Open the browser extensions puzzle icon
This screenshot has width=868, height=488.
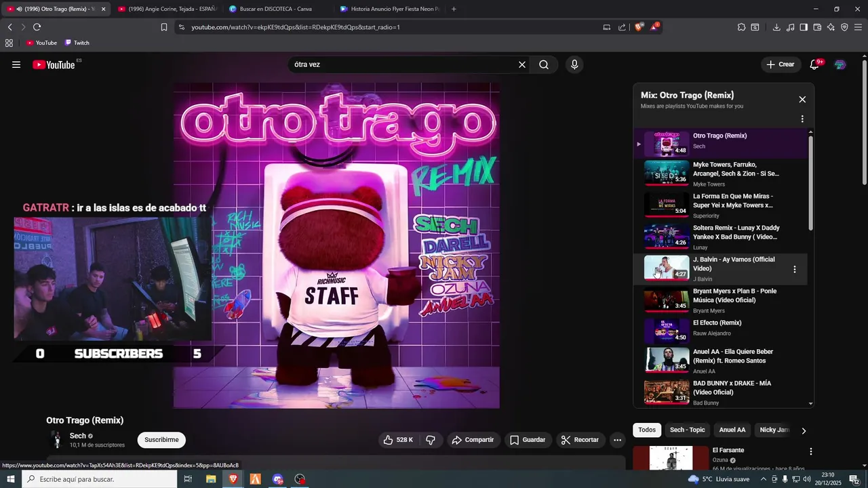pyautogui.click(x=741, y=27)
